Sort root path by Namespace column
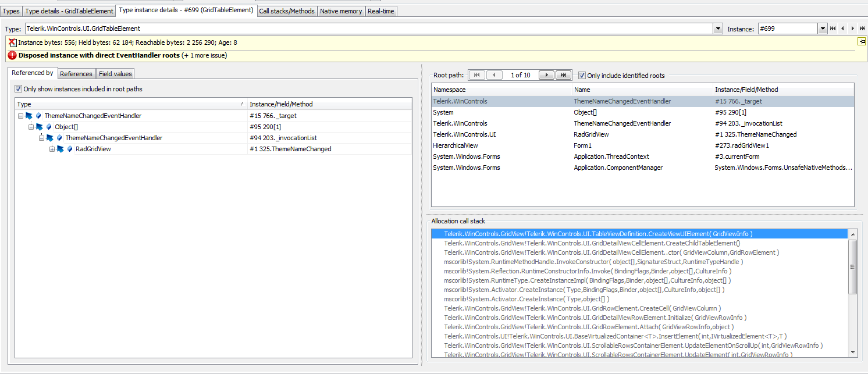 tap(501, 90)
